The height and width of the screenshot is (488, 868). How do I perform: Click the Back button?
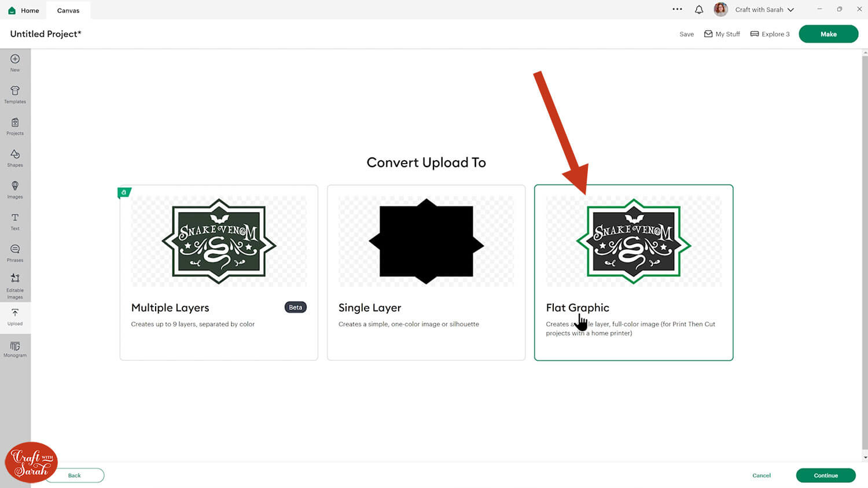[x=75, y=475]
